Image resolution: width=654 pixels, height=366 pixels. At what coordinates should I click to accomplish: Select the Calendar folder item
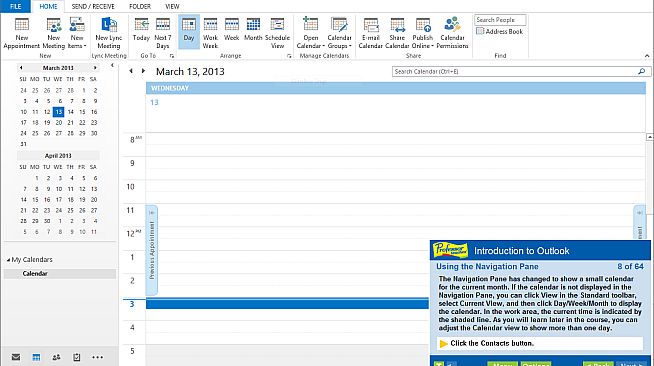[60, 273]
